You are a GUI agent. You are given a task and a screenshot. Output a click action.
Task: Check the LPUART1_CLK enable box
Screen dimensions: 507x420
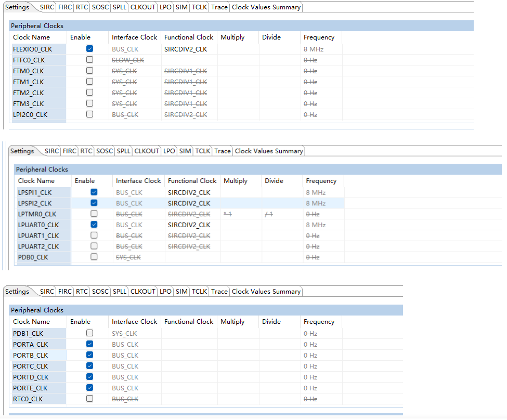(94, 235)
